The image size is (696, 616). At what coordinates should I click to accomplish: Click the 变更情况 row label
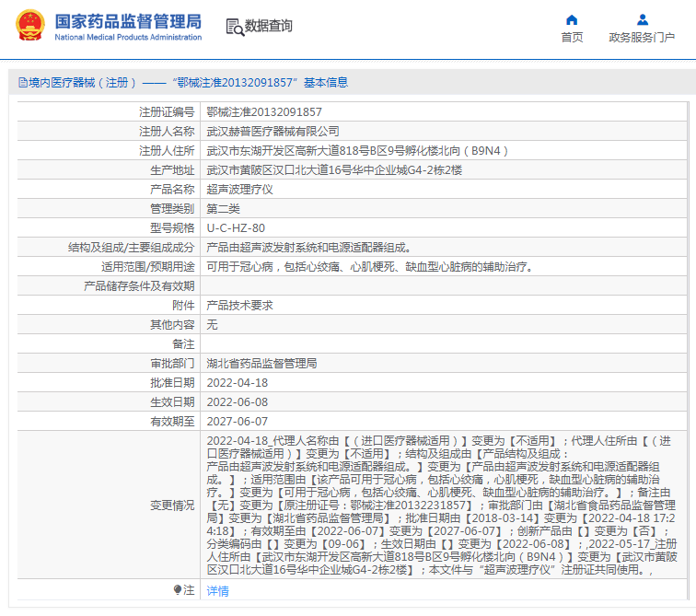[x=172, y=506]
